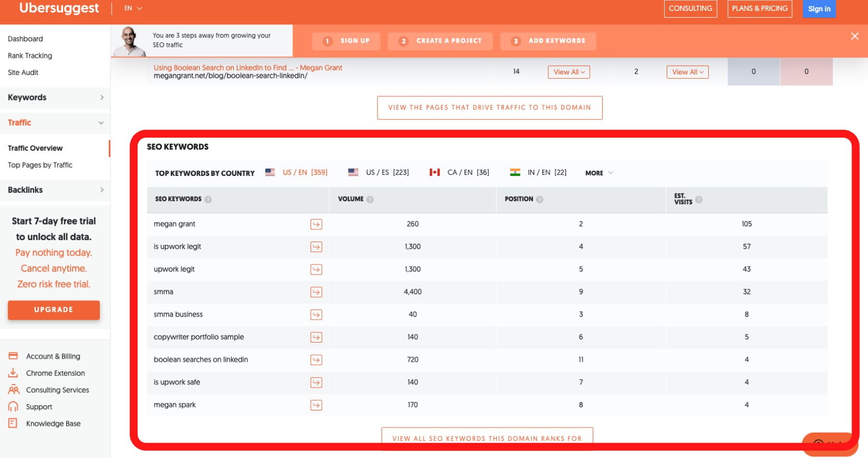Open Top Pages by Traffic
The width and height of the screenshot is (868, 458).
pyautogui.click(x=40, y=165)
